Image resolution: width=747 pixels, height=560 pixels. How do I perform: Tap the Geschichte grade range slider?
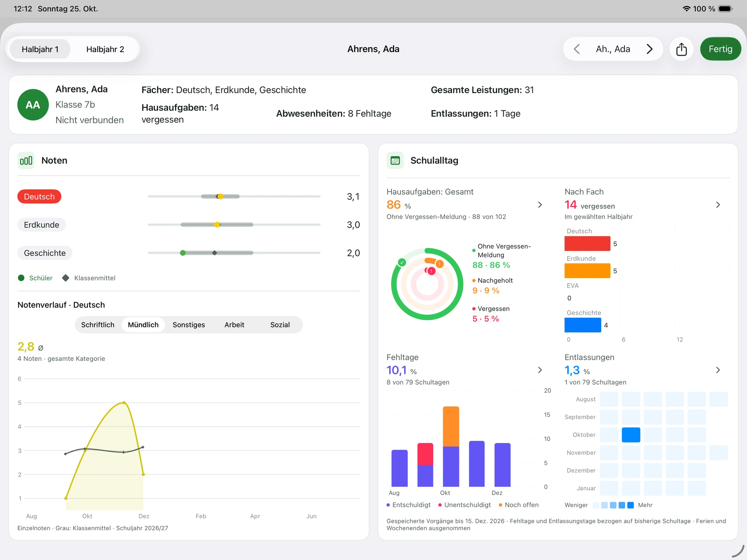point(234,253)
